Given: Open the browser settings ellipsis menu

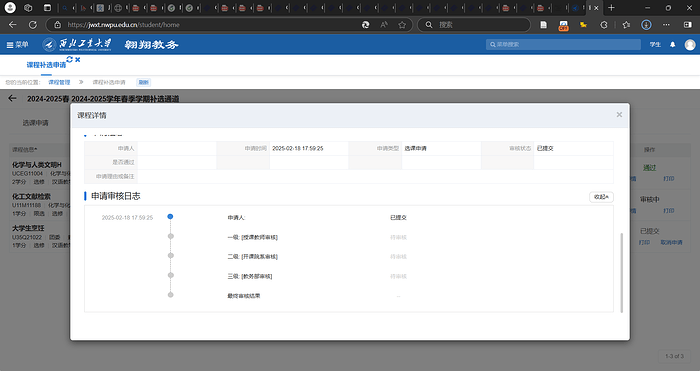Looking at the screenshot, I should [x=666, y=25].
